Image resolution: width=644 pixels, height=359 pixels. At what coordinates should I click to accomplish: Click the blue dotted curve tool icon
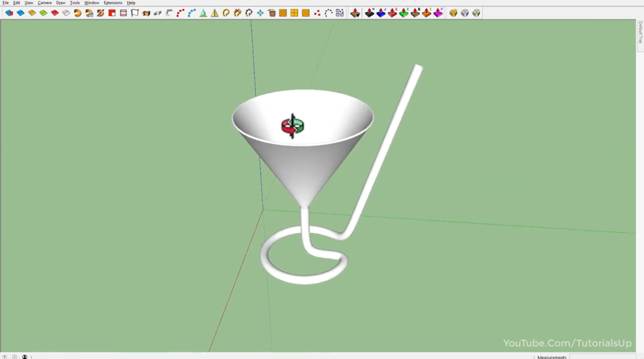(x=192, y=13)
